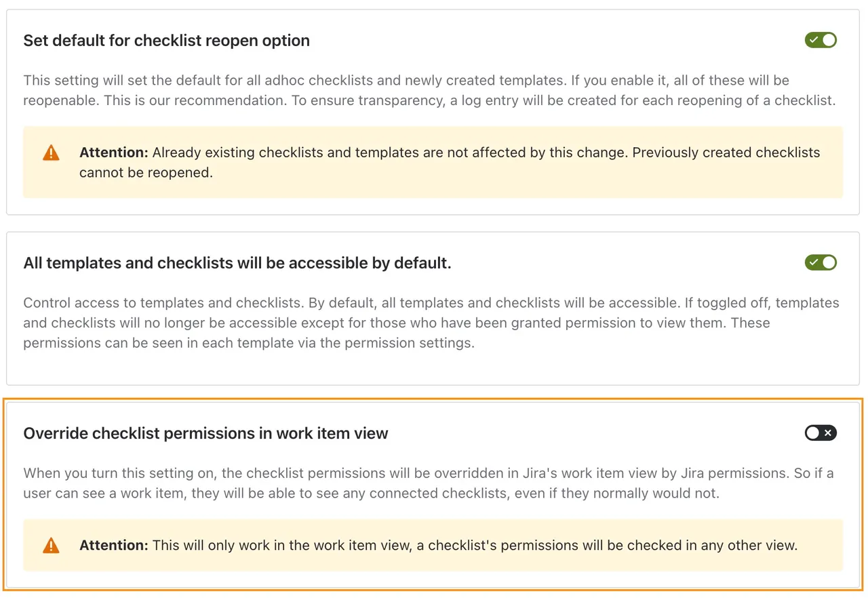This screenshot has width=868, height=598.
Task: Click the x mark inside the Override permissions toggle
Action: (828, 433)
